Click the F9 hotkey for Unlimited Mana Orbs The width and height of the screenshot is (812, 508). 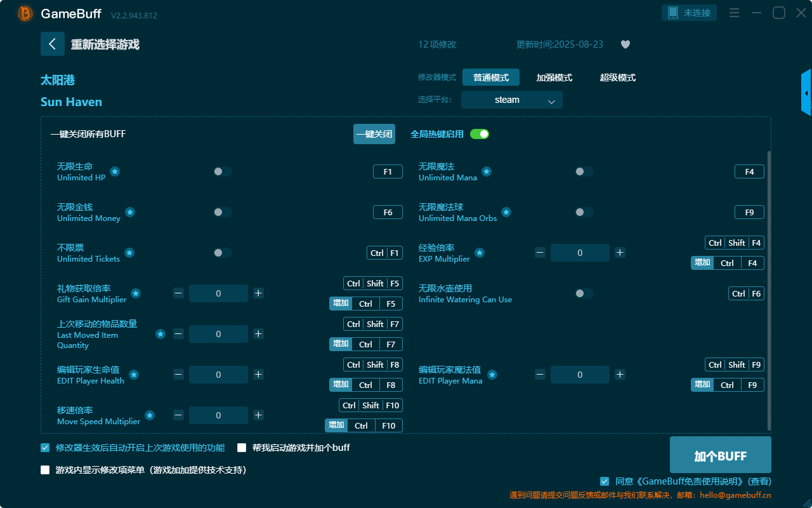(749, 212)
